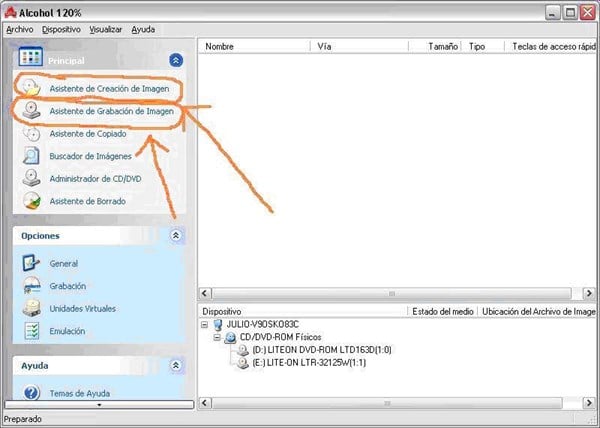The image size is (600, 428).
Task: Open the Buscador de Imágenes link
Action: coord(90,156)
